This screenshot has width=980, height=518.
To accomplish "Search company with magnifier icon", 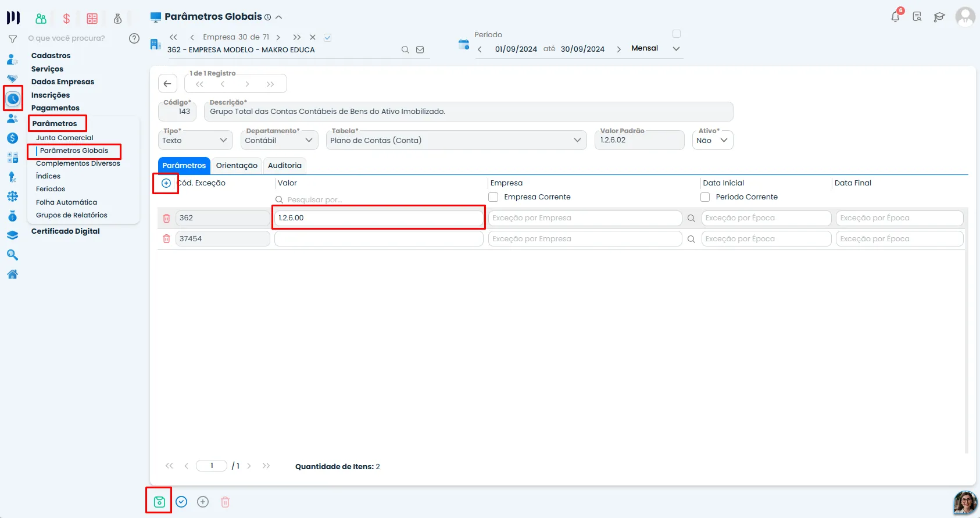I will pyautogui.click(x=405, y=50).
